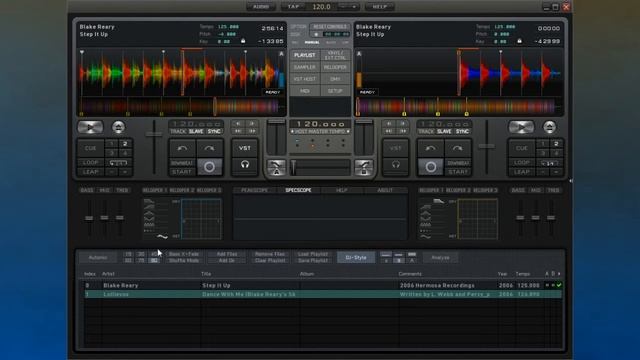The width and height of the screenshot is (640, 360).
Task: Click RESET CONTROLS button
Action: click(x=330, y=27)
